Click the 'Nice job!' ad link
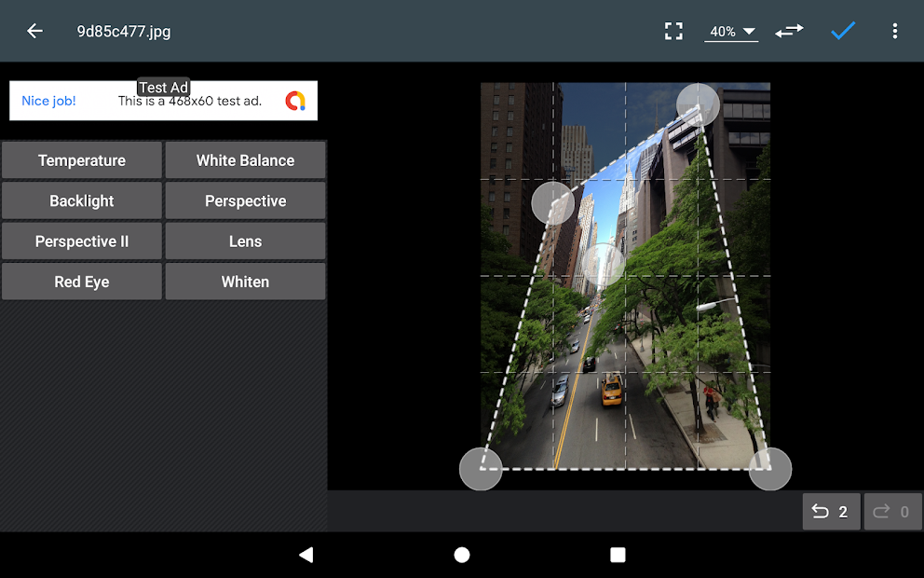Image resolution: width=924 pixels, height=578 pixels. point(48,101)
